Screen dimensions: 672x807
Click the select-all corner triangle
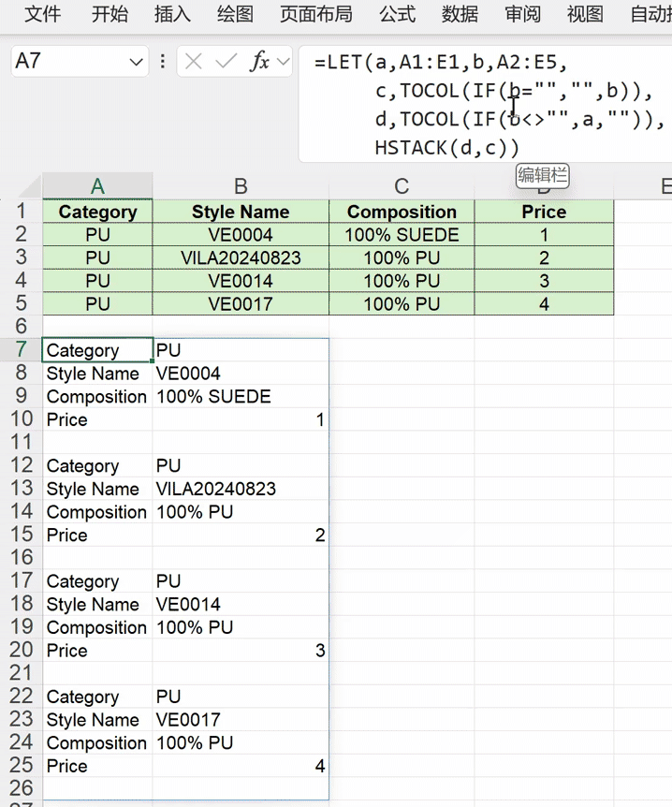(29, 188)
